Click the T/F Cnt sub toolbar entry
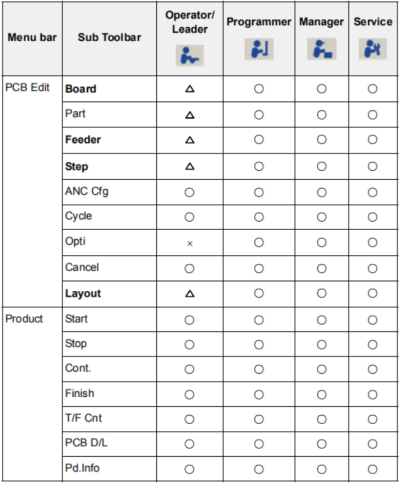The height and width of the screenshot is (485, 400). (83, 418)
